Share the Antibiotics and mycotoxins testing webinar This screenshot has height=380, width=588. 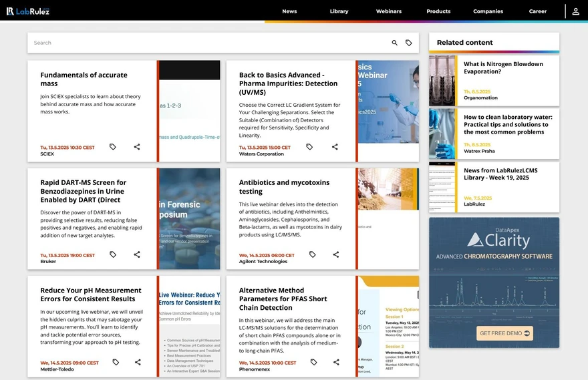click(x=336, y=254)
